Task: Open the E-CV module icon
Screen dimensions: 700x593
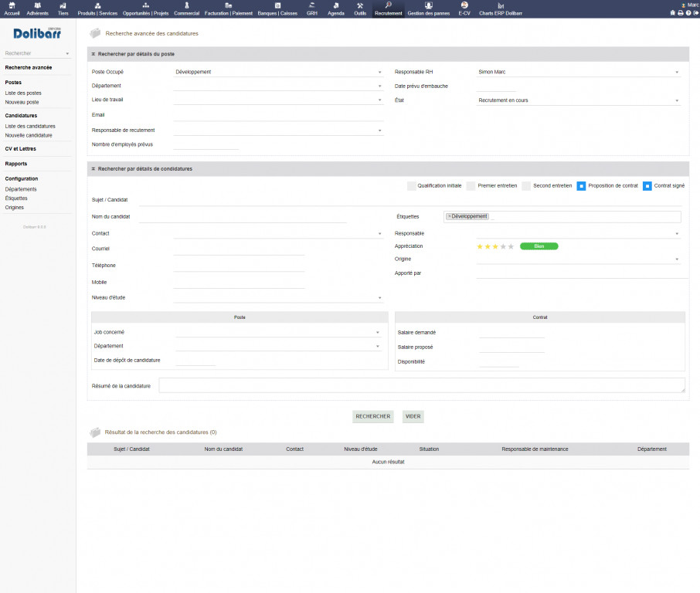Action: [464, 6]
